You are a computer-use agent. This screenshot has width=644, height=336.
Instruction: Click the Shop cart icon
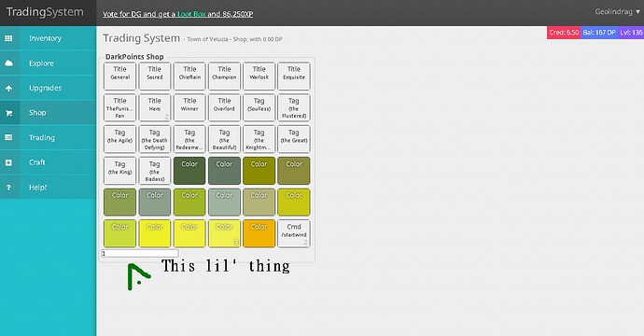point(8,113)
